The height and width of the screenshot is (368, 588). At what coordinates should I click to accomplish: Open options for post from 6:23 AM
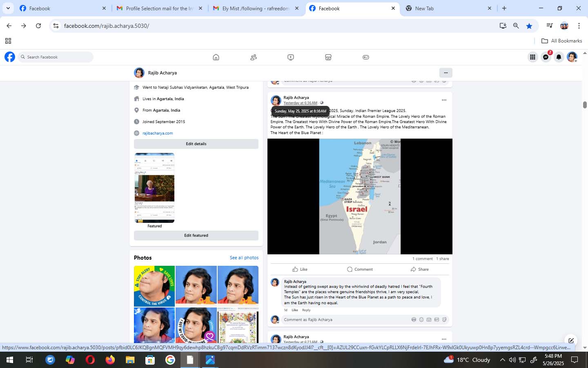[x=444, y=339]
